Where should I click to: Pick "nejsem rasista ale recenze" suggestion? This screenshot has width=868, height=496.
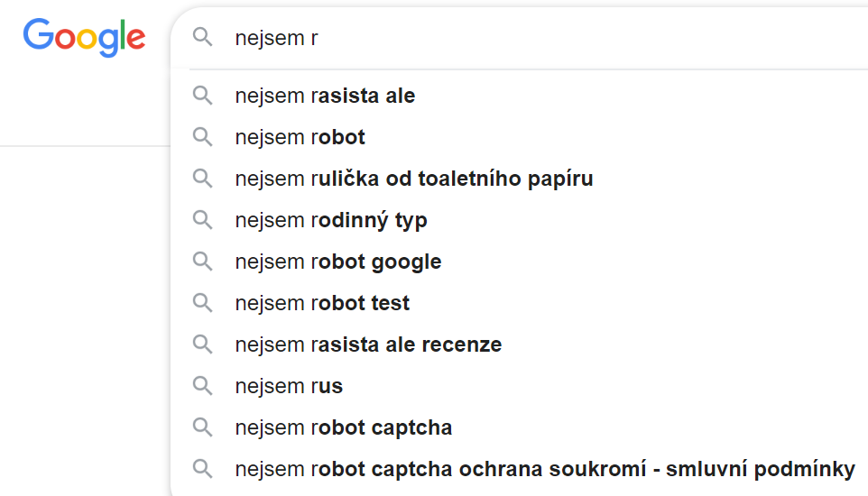point(368,344)
